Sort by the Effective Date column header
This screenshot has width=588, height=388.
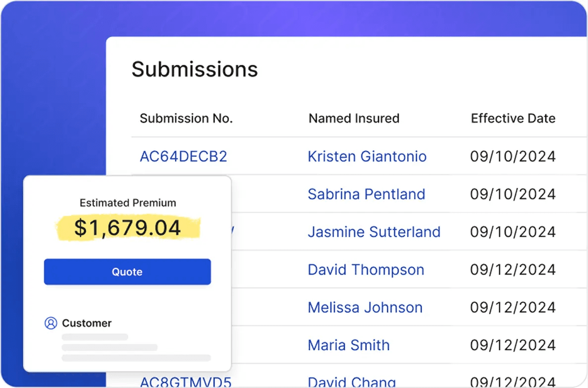click(513, 118)
